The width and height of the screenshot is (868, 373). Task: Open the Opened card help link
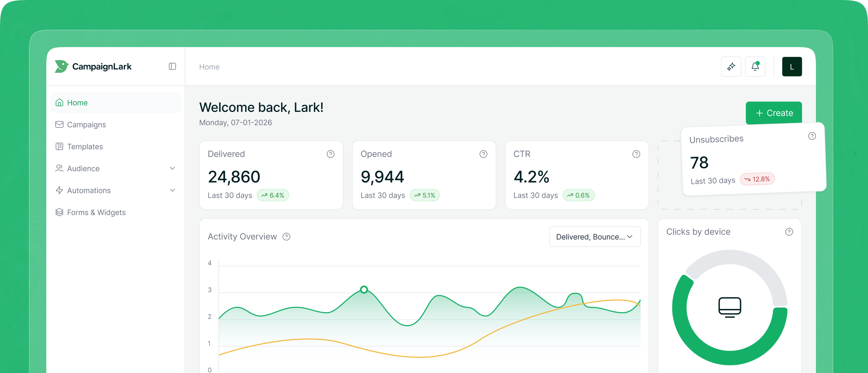pyautogui.click(x=484, y=154)
